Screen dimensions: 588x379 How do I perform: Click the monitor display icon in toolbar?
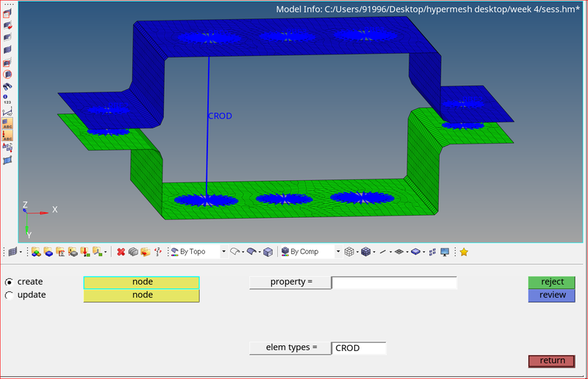coord(445,252)
